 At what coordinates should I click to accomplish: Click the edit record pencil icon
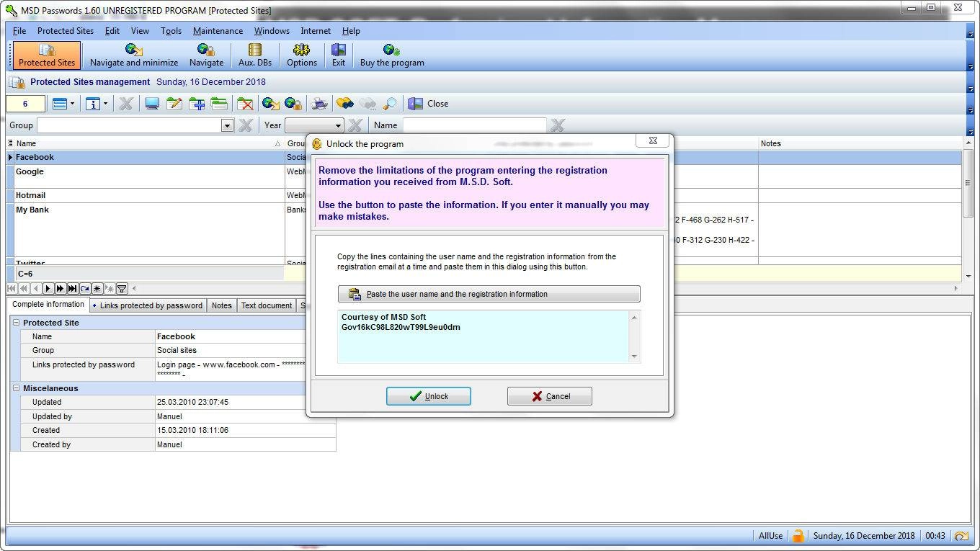tap(174, 104)
